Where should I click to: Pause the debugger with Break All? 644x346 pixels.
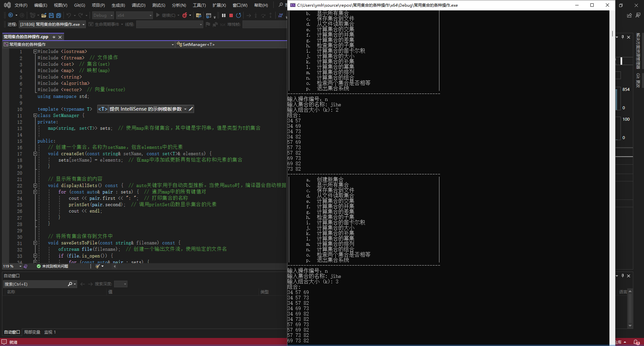coord(224,15)
